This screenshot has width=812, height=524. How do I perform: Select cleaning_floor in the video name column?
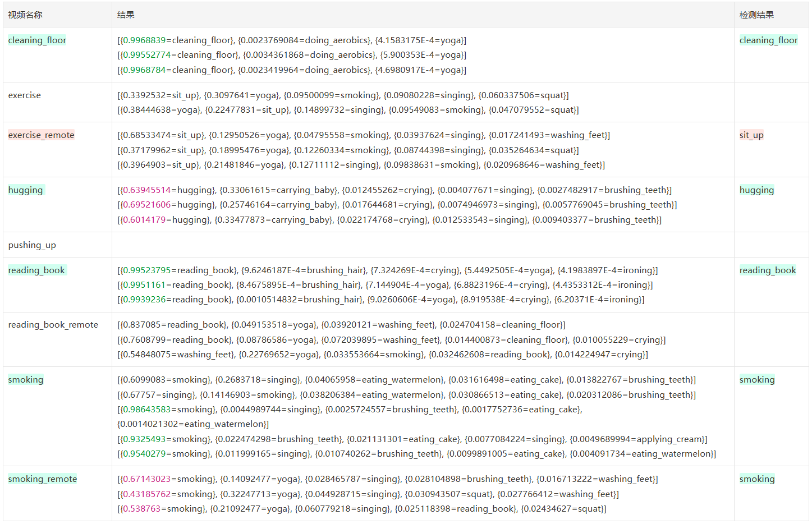click(37, 40)
